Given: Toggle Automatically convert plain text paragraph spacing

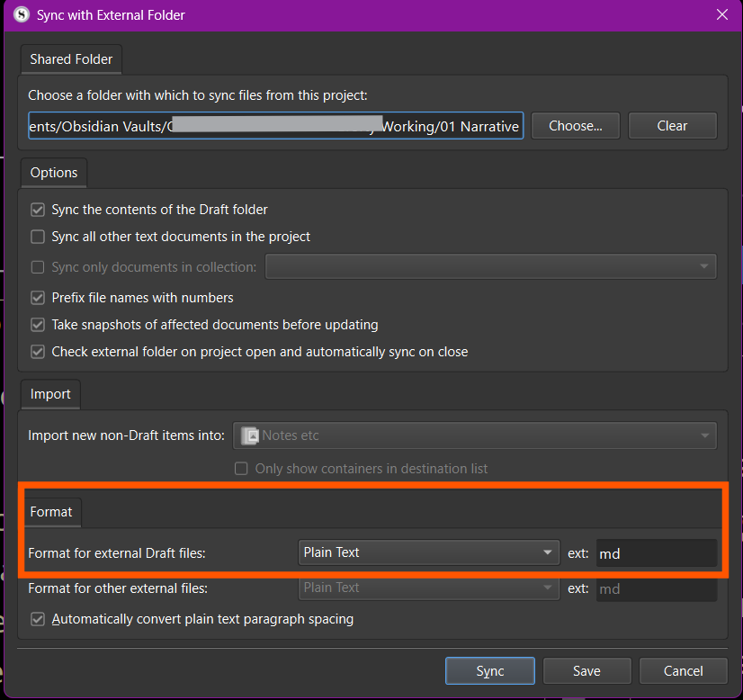Looking at the screenshot, I should [x=38, y=619].
